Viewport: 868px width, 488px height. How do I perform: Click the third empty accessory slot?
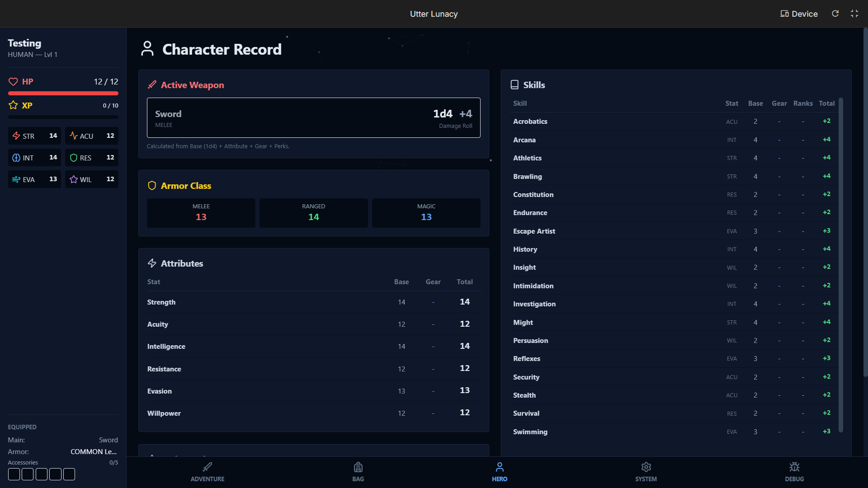coord(42,474)
